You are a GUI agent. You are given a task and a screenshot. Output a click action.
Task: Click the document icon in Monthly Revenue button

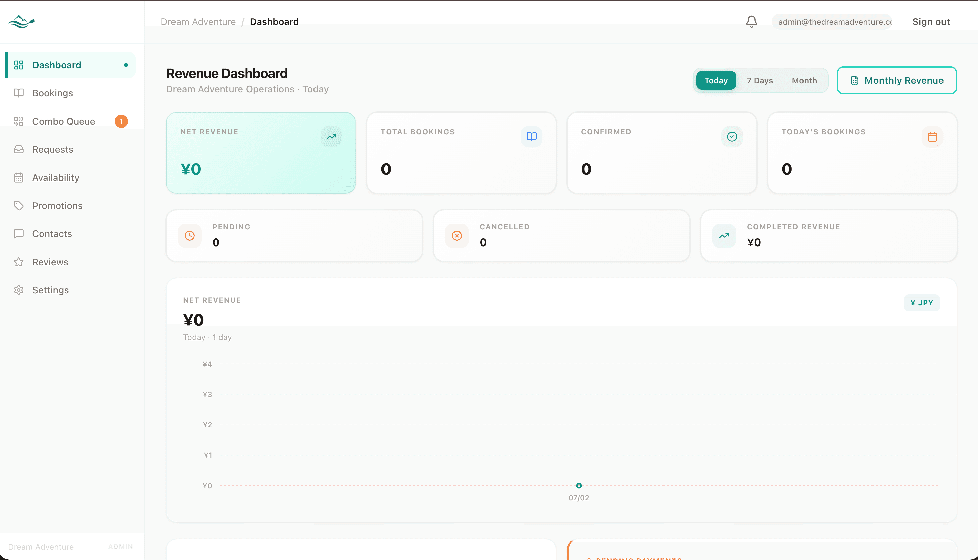coord(854,80)
